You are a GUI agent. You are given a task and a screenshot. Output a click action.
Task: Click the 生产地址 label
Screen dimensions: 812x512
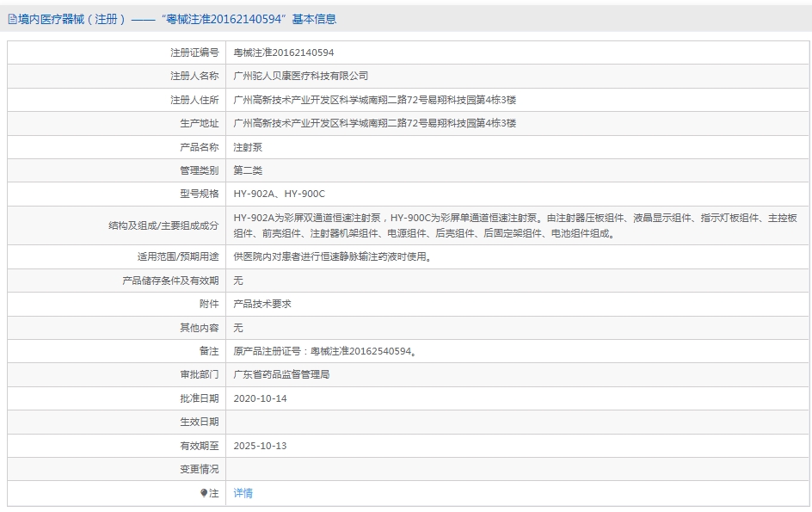click(x=200, y=123)
